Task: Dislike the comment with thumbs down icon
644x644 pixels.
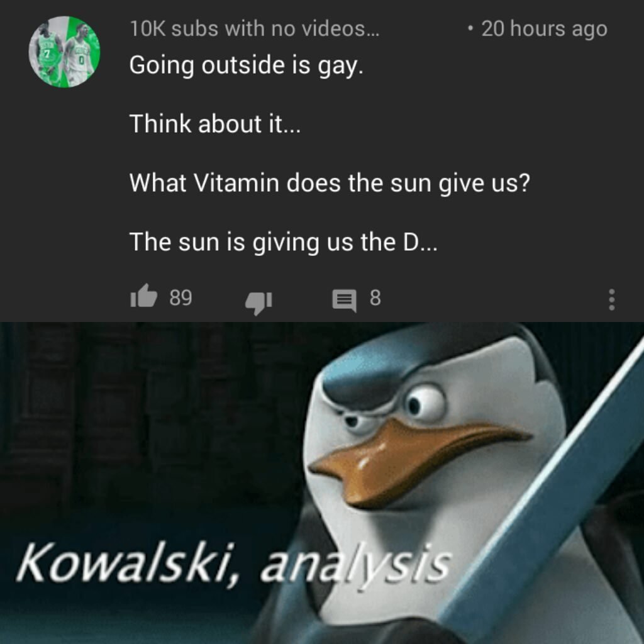Action: [x=258, y=303]
